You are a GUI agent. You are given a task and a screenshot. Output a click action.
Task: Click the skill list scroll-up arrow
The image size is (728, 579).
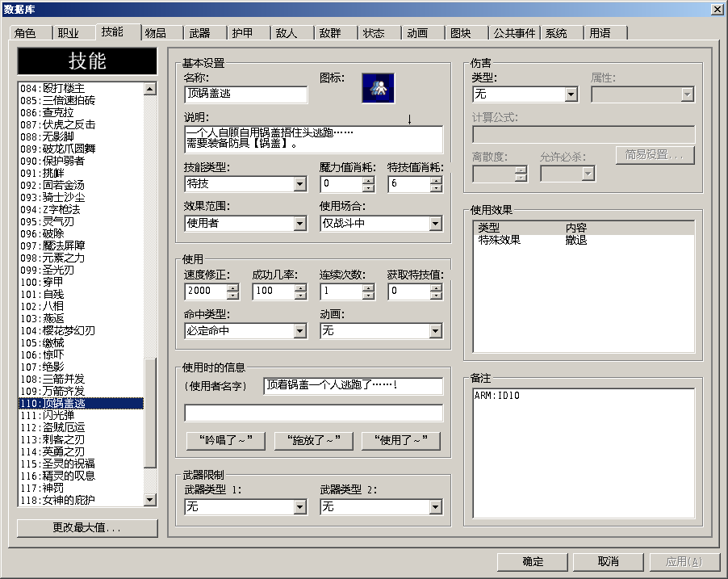click(x=150, y=89)
